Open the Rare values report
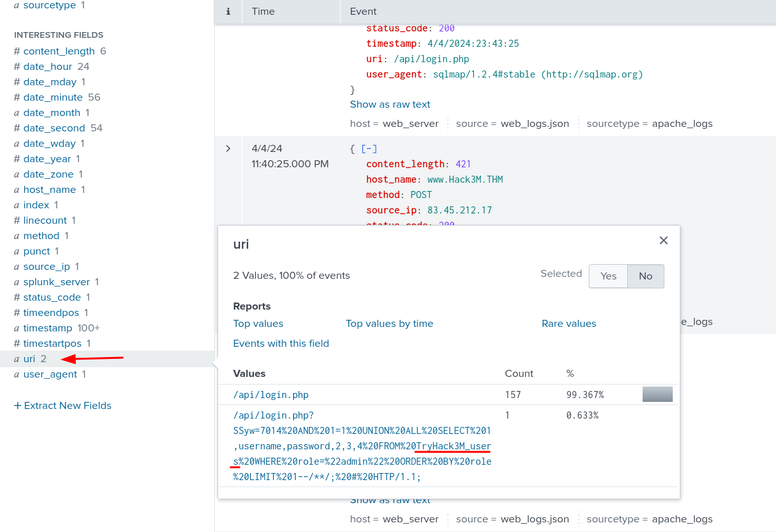The image size is (776, 532). point(569,324)
